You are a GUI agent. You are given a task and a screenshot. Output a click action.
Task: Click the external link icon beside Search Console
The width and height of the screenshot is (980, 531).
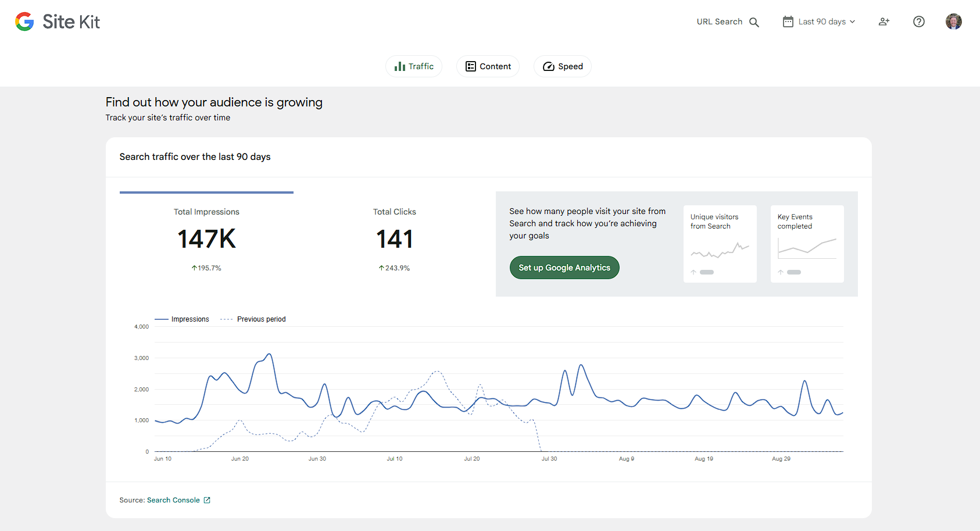click(207, 500)
